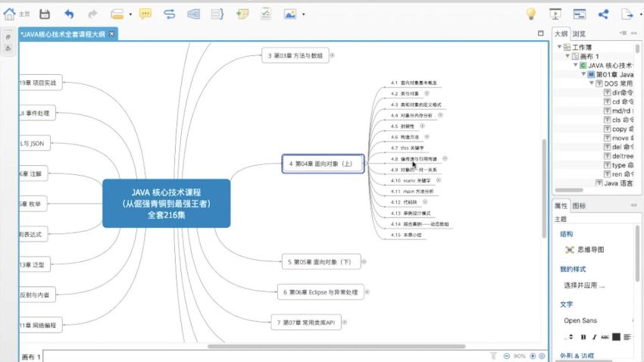Select dir命令 in outline tree
The height and width of the screenshot is (362, 644).
pos(618,92)
